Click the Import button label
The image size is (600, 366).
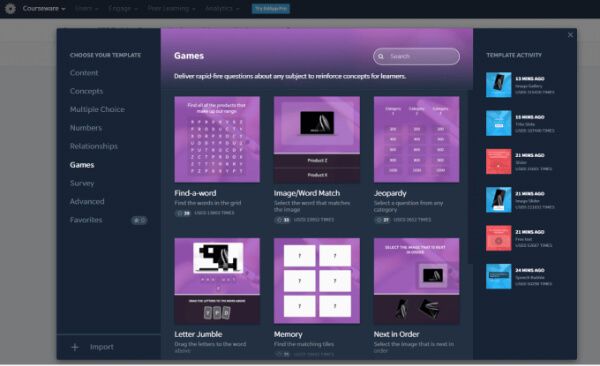pos(102,347)
